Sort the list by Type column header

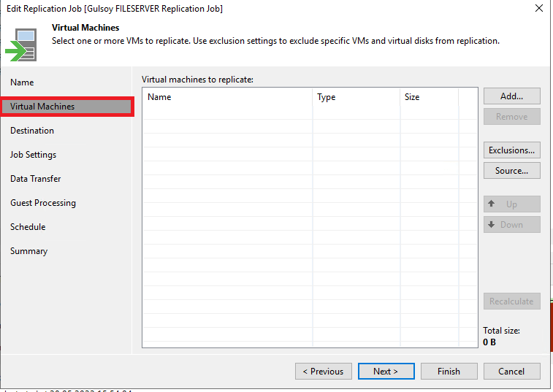[x=356, y=97]
